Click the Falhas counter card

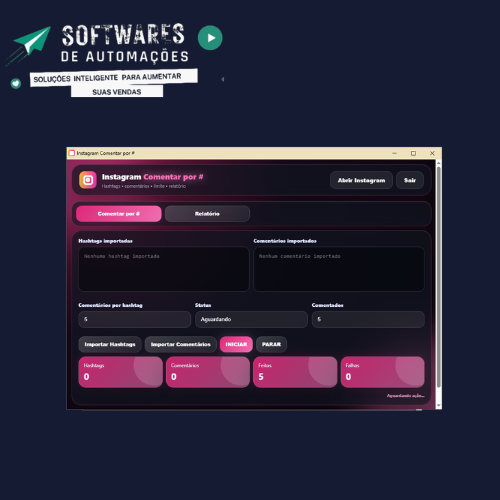tap(383, 372)
